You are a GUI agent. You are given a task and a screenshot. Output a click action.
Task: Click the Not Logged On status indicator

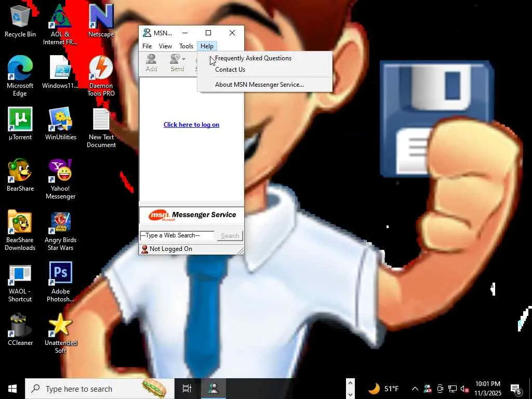coord(167,249)
